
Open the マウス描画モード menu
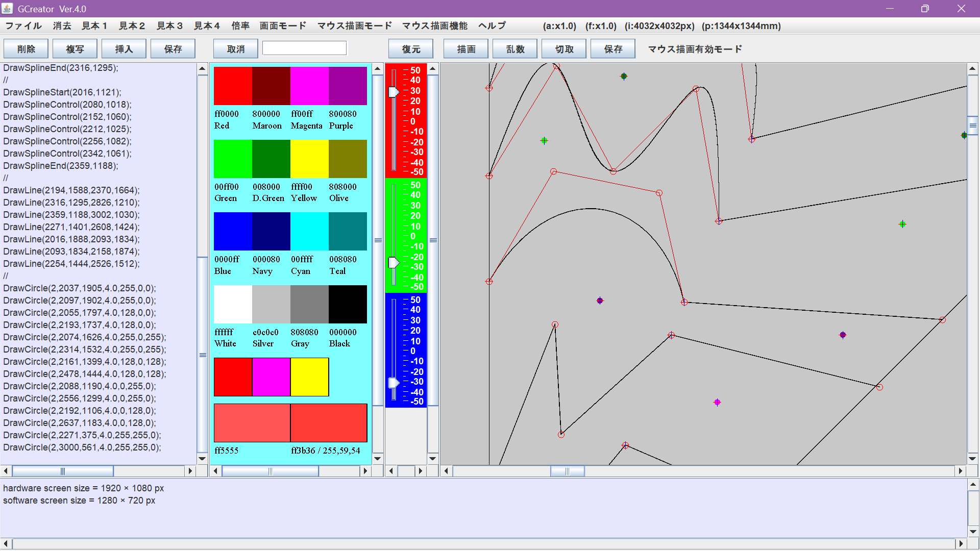pyautogui.click(x=355, y=26)
